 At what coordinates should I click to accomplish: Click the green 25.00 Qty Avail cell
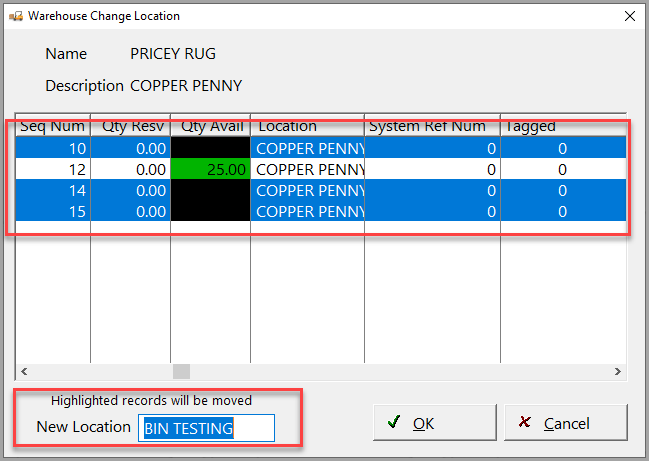click(211, 169)
